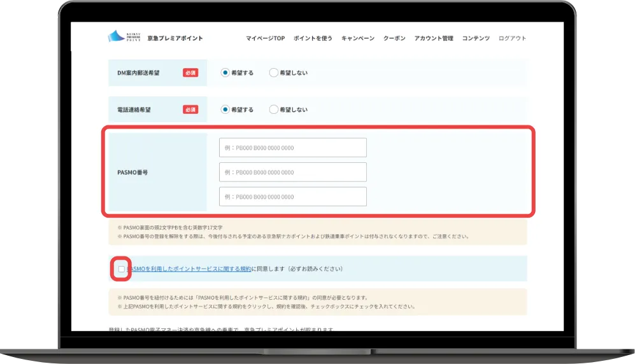Click the PASMO番号 label
This screenshot has width=635, height=364.
click(132, 172)
